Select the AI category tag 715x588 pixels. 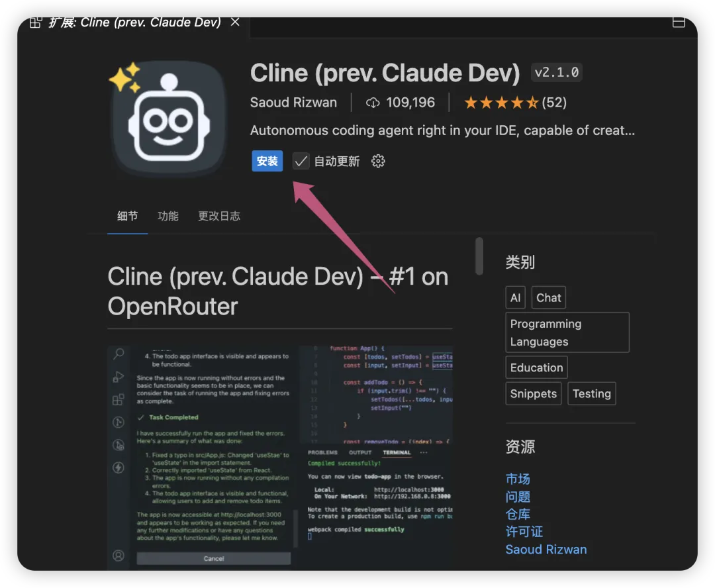point(515,298)
